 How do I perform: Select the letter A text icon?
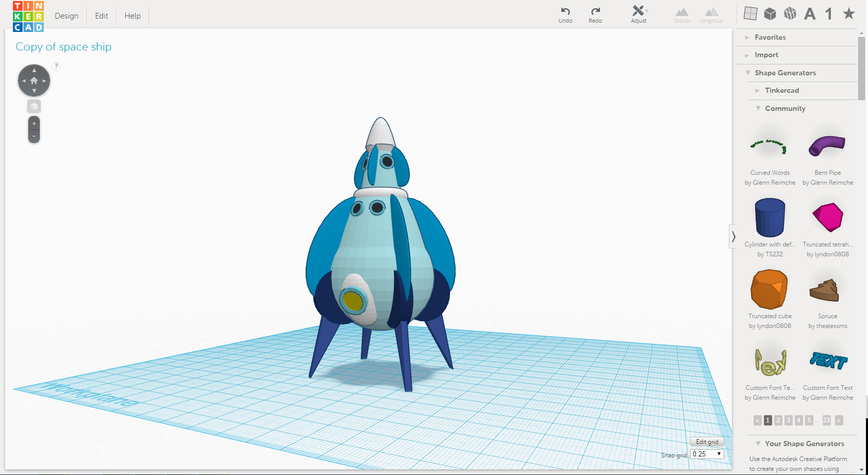810,14
